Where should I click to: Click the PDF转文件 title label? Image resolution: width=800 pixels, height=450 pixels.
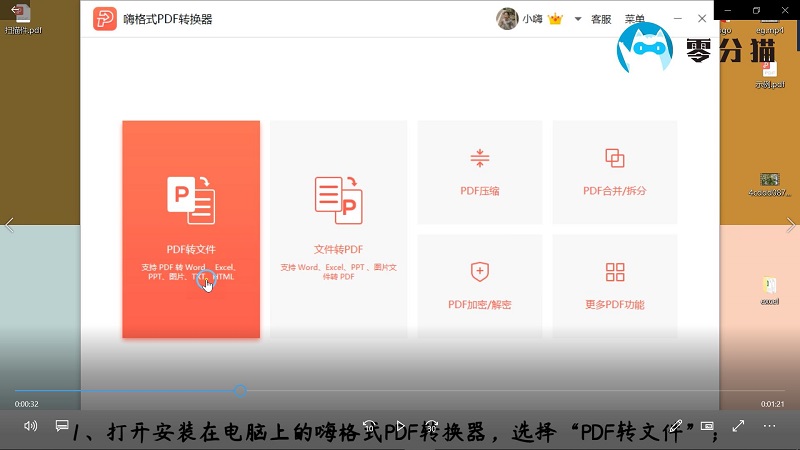[x=191, y=249]
